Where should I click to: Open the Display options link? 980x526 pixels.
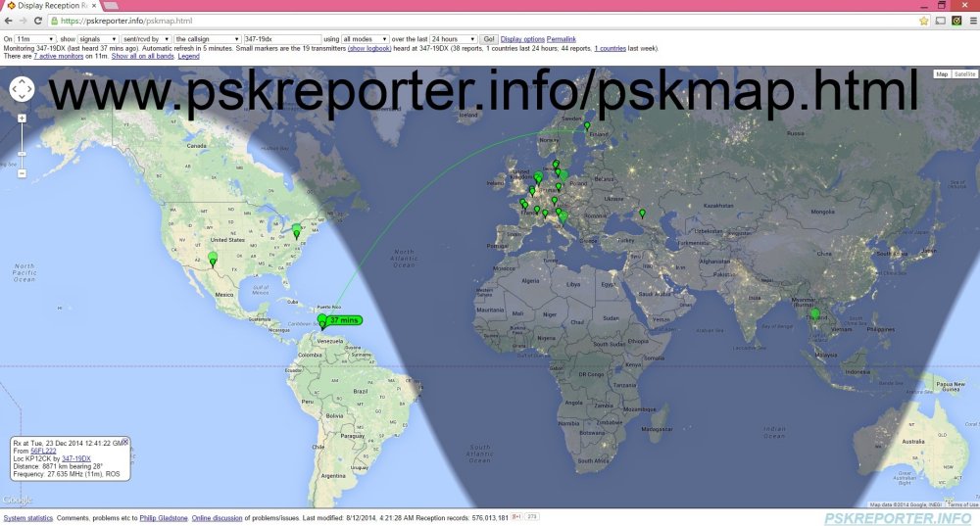point(522,39)
